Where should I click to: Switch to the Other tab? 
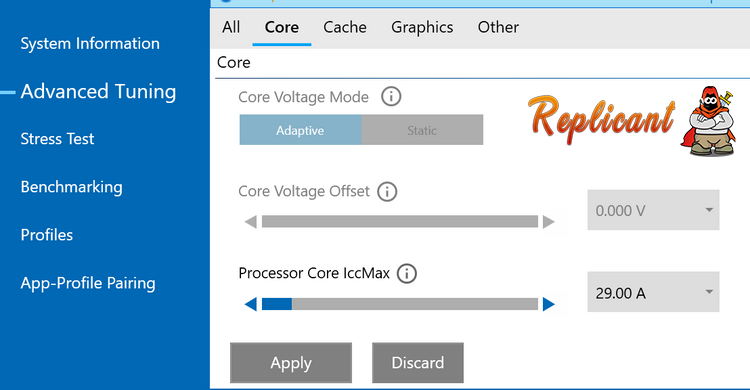click(498, 27)
